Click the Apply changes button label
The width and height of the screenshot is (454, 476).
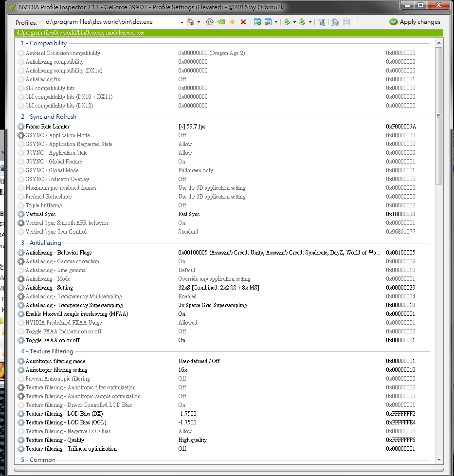420,22
